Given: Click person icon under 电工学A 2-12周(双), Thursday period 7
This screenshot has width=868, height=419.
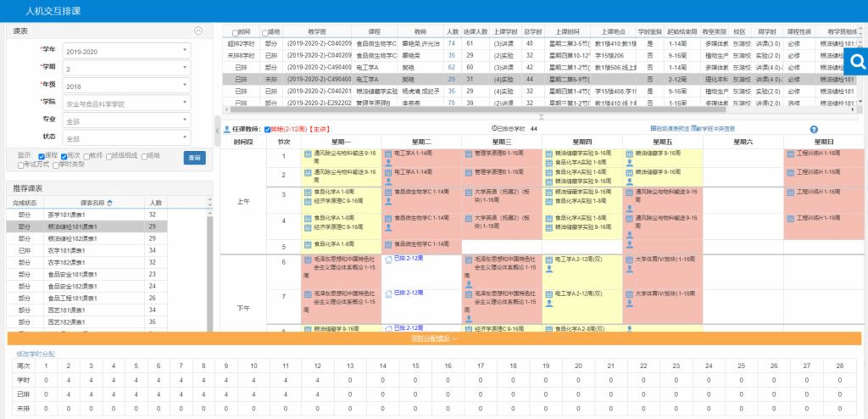Looking at the screenshot, I should pyautogui.click(x=549, y=303).
